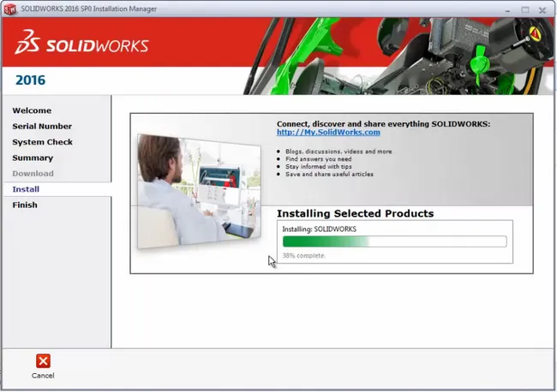This screenshot has width=557, height=392.
Task: Open the System Check step
Action: coord(42,142)
